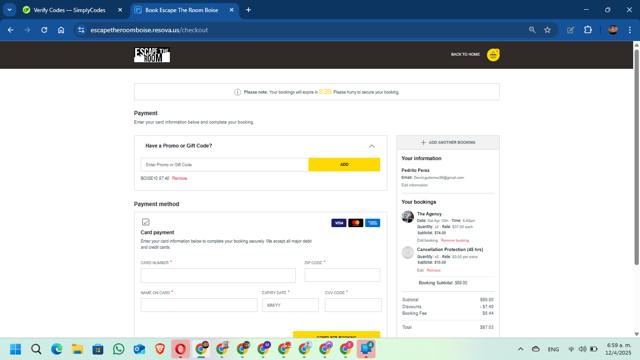640x360 pixels.
Task: Click the Chrome profile avatar
Action: (x=613, y=30)
